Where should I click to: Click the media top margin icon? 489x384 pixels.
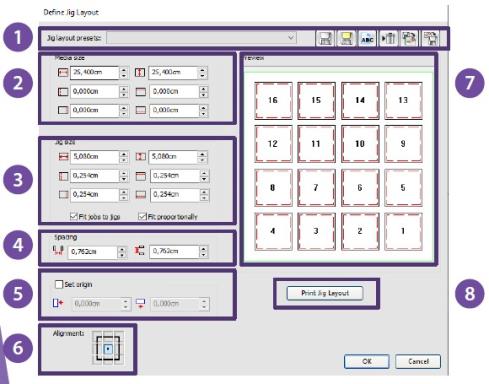point(141,92)
